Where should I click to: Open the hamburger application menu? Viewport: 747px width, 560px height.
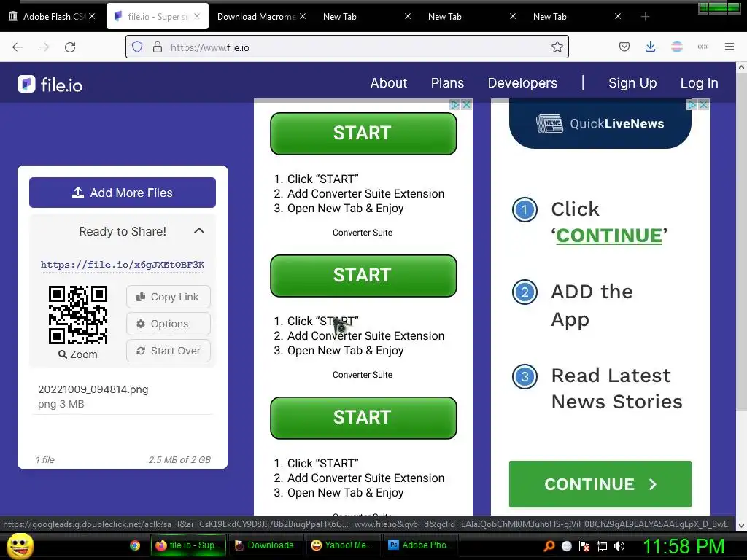[x=729, y=47]
